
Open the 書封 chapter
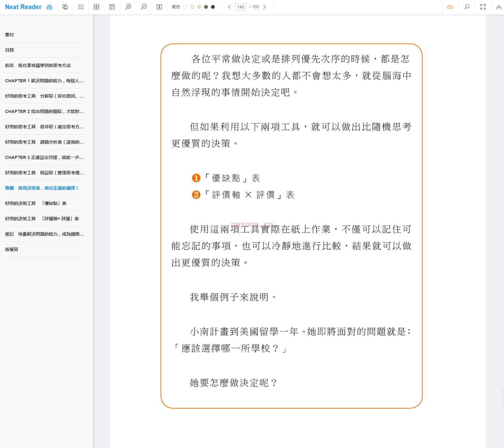pyautogui.click(x=44, y=35)
